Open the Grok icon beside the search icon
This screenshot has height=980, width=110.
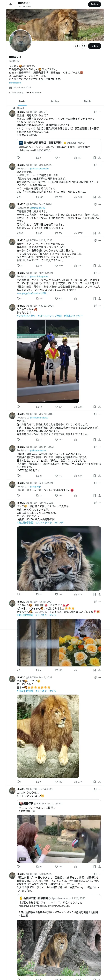click(77, 46)
